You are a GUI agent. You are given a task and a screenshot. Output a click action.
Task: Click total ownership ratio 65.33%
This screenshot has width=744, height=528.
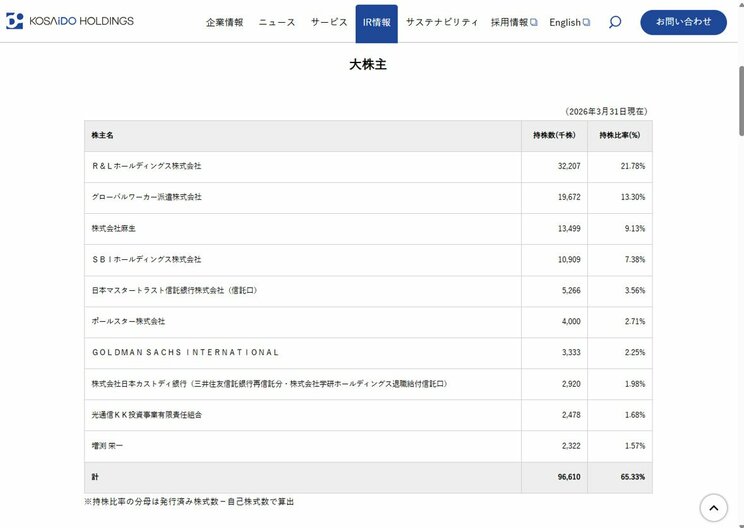point(633,477)
